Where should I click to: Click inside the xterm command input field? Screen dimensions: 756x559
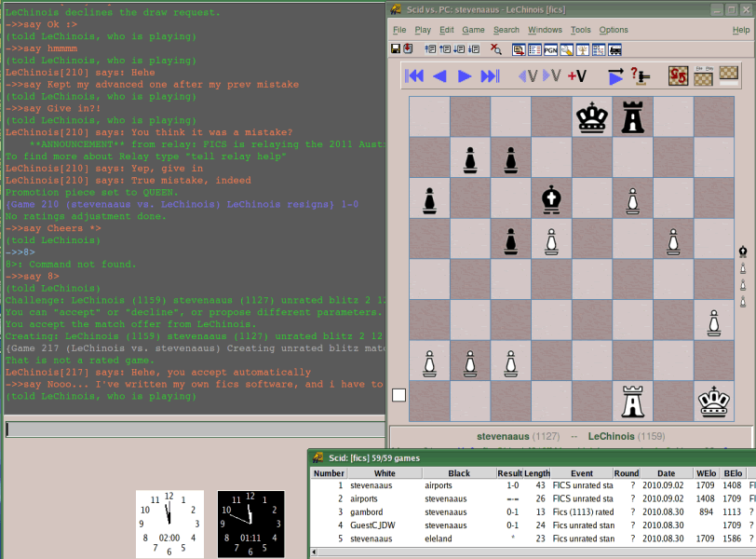186,429
